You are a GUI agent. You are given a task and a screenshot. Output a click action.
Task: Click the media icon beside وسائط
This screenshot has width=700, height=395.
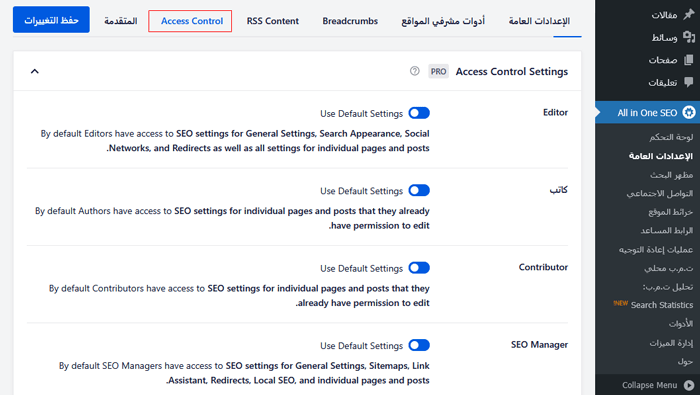689,37
